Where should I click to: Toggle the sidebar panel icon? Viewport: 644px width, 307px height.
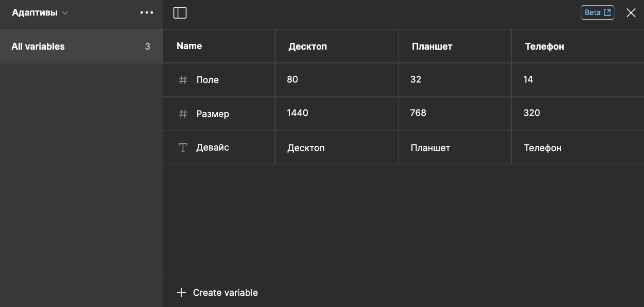click(x=180, y=13)
